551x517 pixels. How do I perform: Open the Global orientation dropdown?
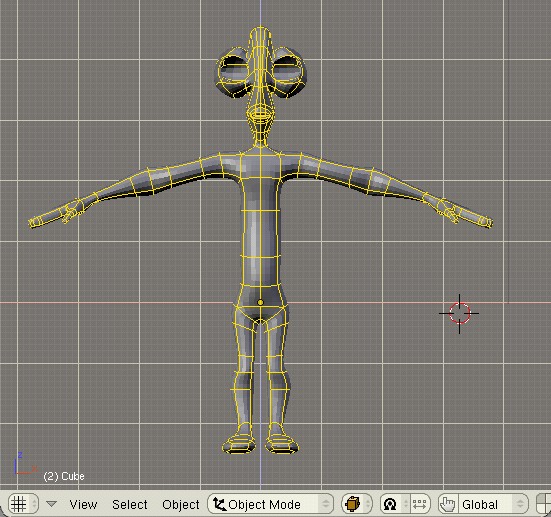(x=493, y=504)
